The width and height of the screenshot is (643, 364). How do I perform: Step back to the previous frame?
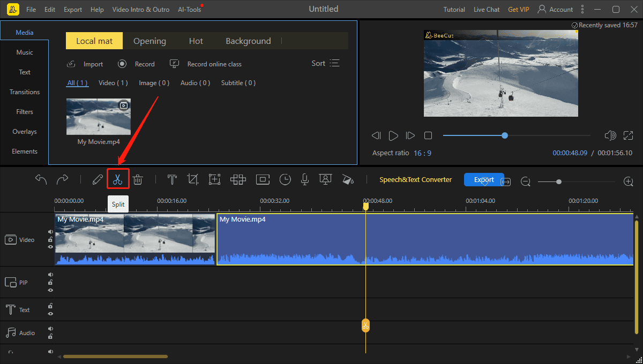(376, 135)
